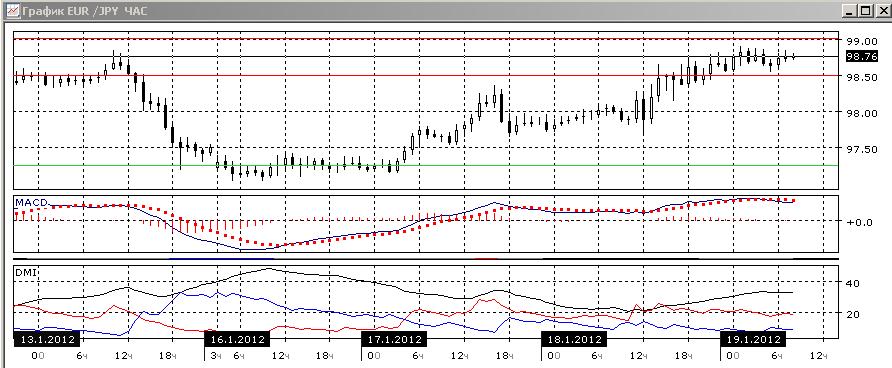The image size is (892, 368).
Task: Select the 19.1.2012 date marker
Action: (x=753, y=340)
